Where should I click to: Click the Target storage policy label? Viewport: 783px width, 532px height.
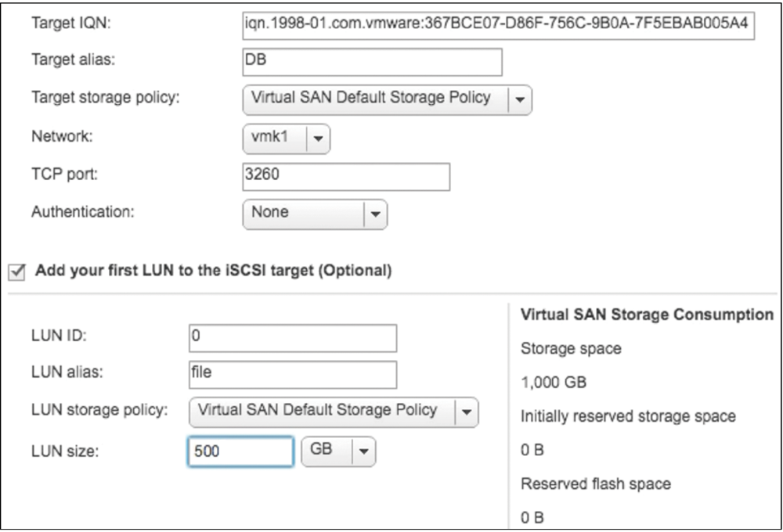pos(106,97)
